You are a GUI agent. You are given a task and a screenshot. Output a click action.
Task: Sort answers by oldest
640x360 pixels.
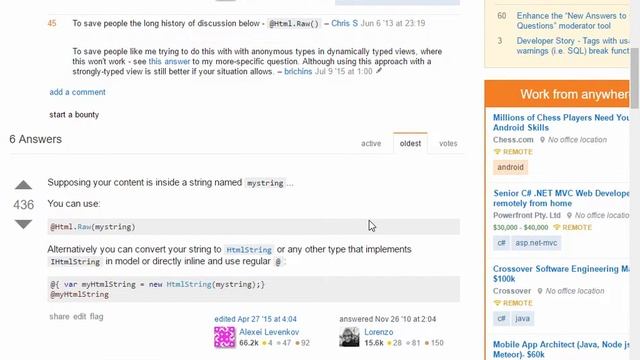[410, 143]
